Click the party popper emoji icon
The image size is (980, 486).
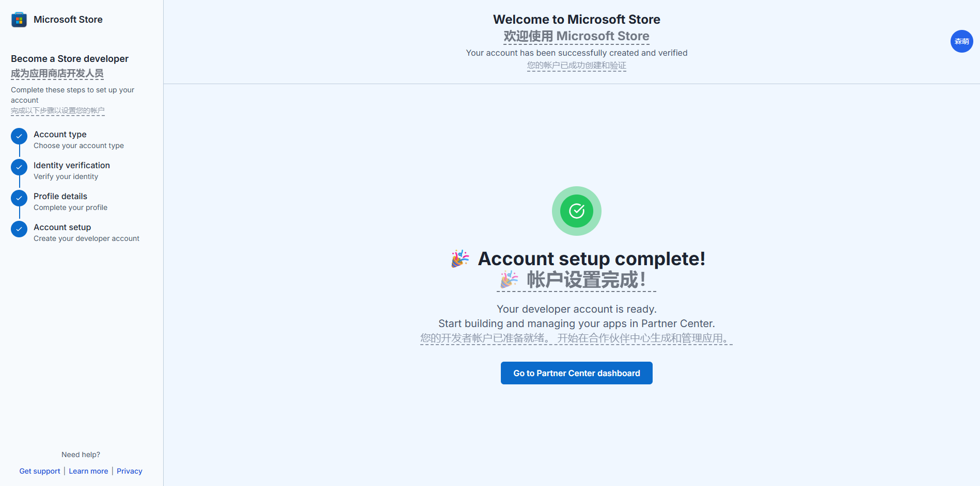coord(460,258)
